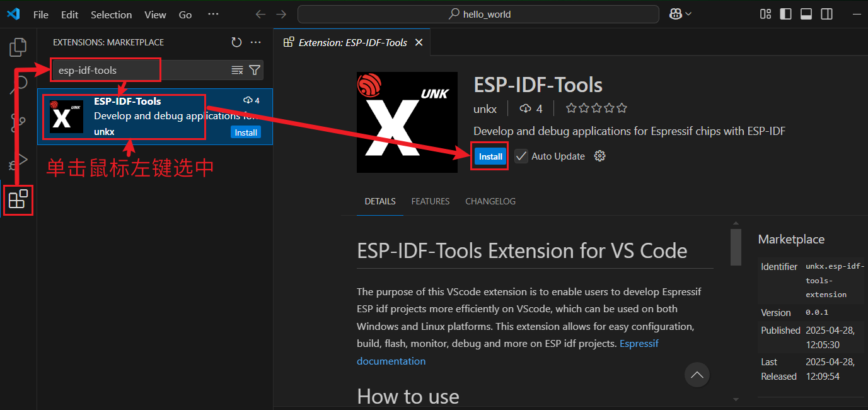Click the readme vertical scrollbar thumb
Screen dimensions: 868x410
(x=736, y=247)
